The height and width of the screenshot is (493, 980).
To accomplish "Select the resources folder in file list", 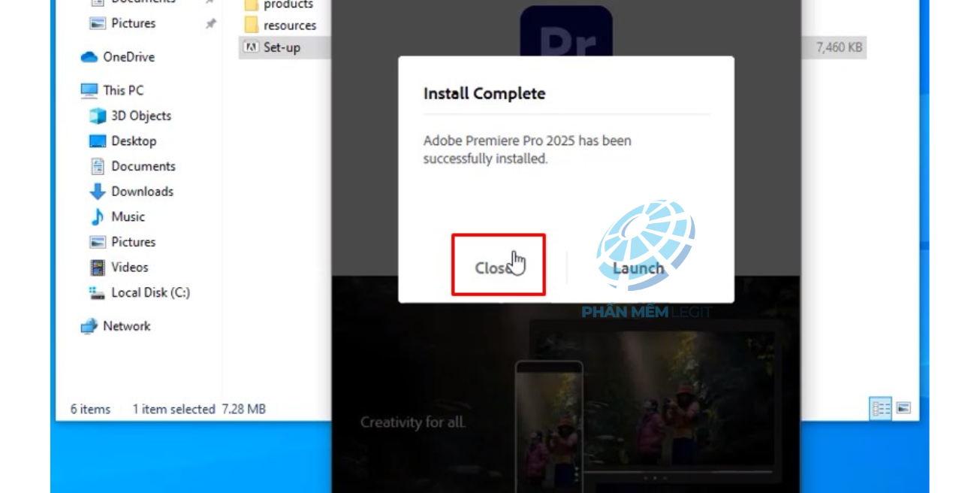I will pos(289,26).
